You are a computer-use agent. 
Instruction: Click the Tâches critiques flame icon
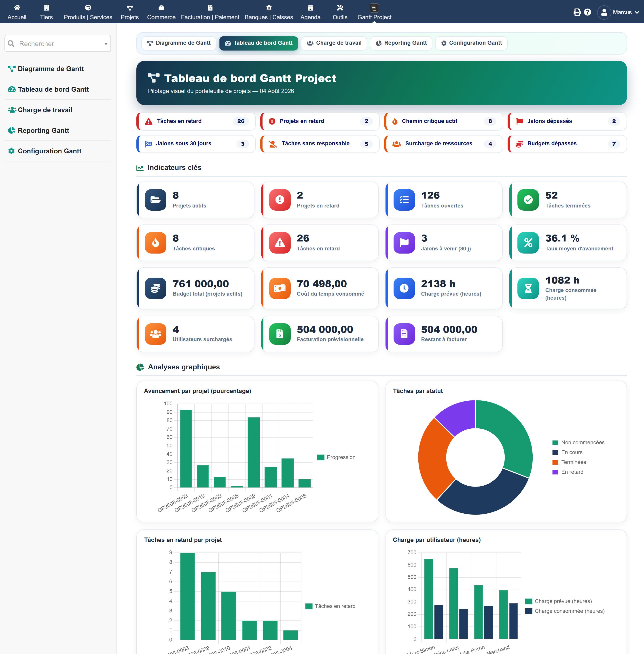(x=156, y=243)
